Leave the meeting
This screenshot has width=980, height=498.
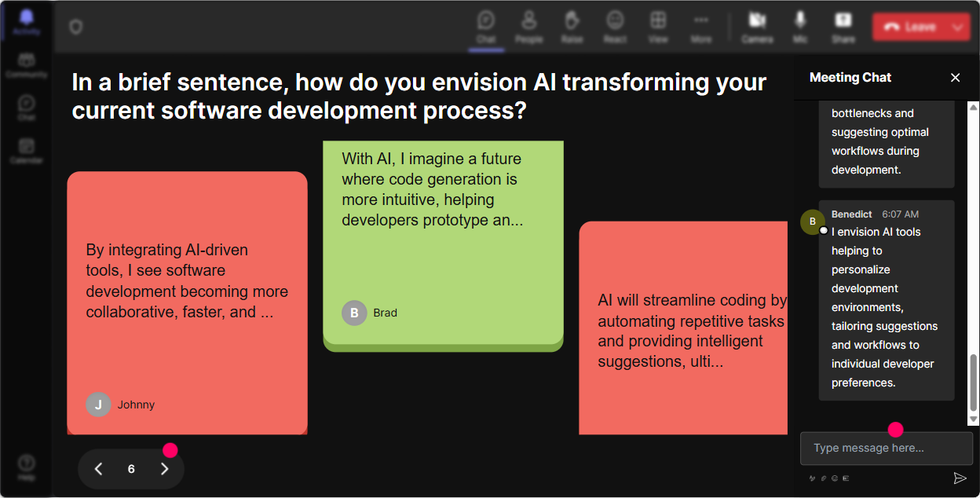tap(910, 27)
